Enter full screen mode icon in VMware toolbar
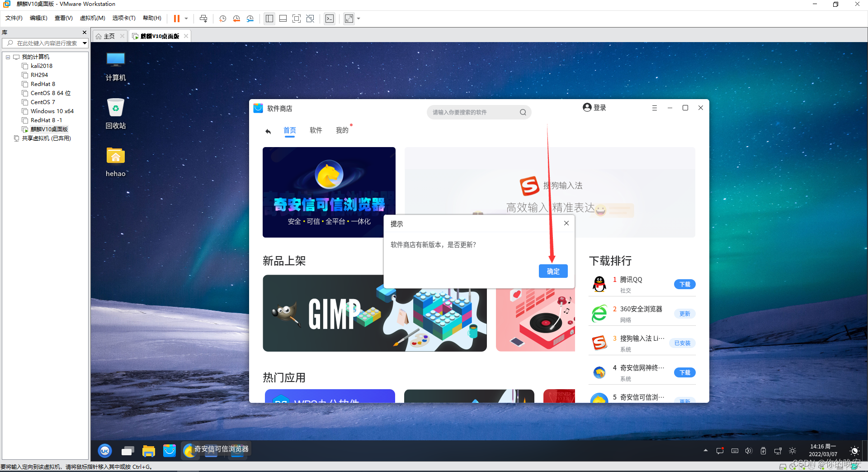Image resolution: width=868 pixels, height=472 pixels. point(297,19)
